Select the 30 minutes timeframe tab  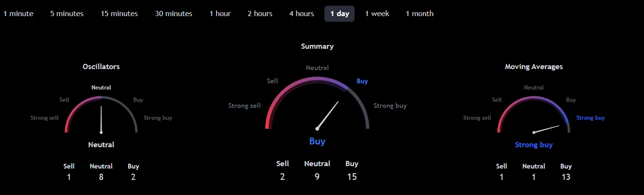(174, 14)
